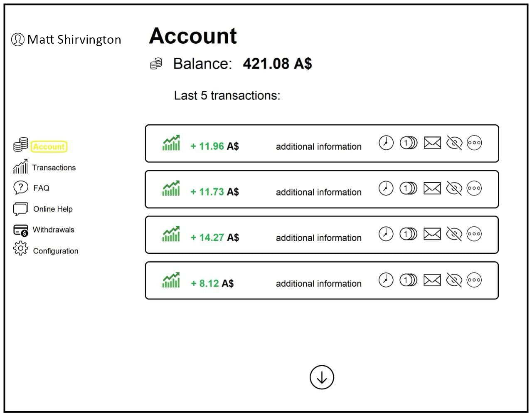532x416 pixels.
Task: Click the coin icon on the +8.12 A$ transaction
Action: click(x=408, y=280)
